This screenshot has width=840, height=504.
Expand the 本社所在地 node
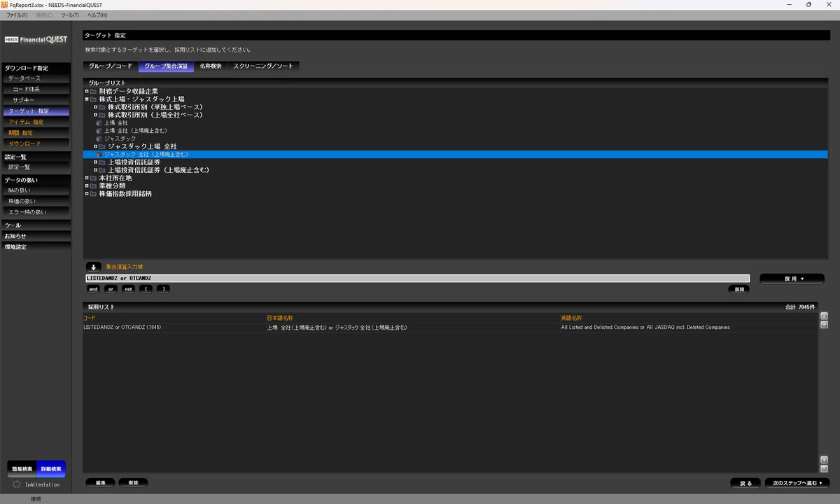pyautogui.click(x=87, y=178)
